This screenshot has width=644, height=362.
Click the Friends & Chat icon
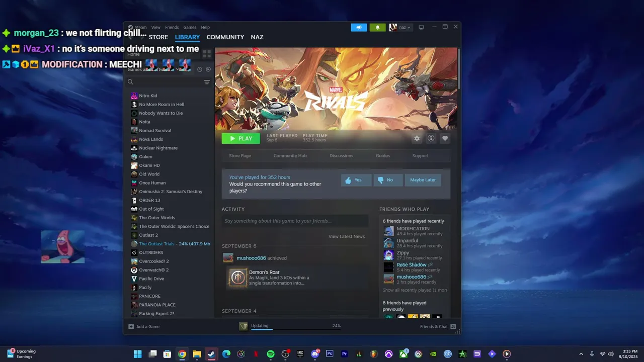click(453, 327)
